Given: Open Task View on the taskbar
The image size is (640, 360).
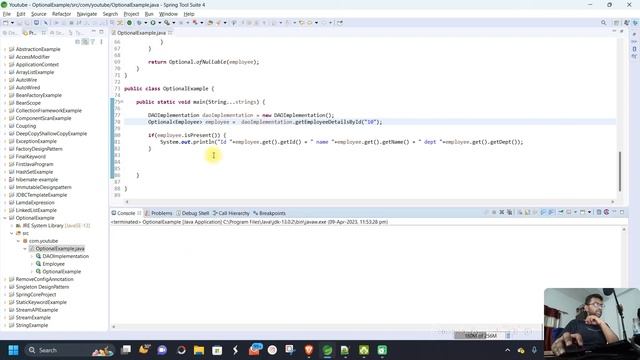Looking at the screenshot, I should (126, 350).
